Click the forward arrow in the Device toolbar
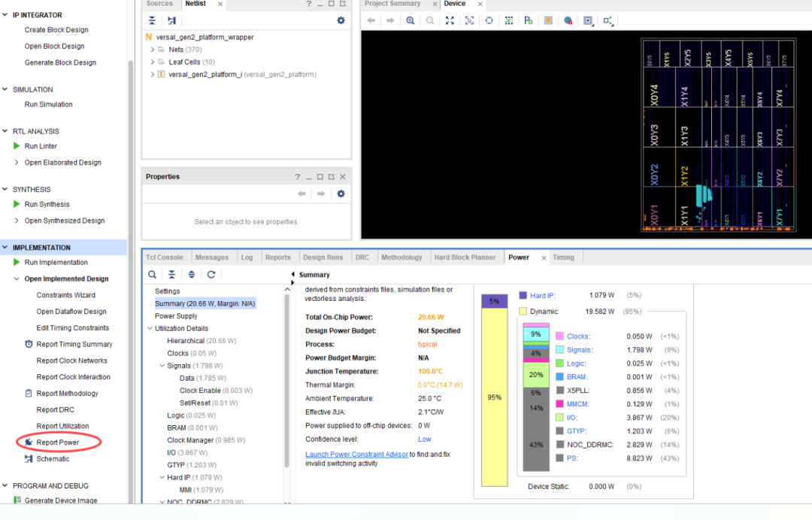Screen dimensions: 812x520 click(390, 21)
